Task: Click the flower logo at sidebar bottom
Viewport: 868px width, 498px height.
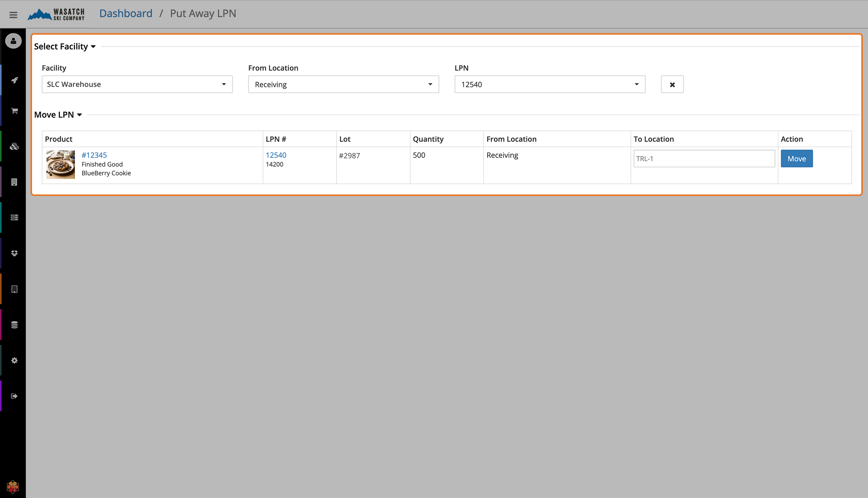Action: pyautogui.click(x=13, y=487)
